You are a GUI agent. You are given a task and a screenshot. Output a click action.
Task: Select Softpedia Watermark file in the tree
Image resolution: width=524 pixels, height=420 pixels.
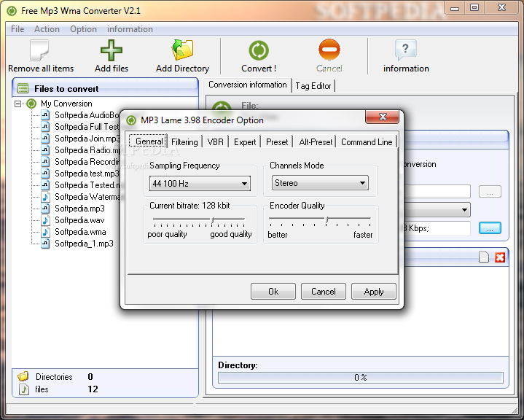(x=87, y=197)
